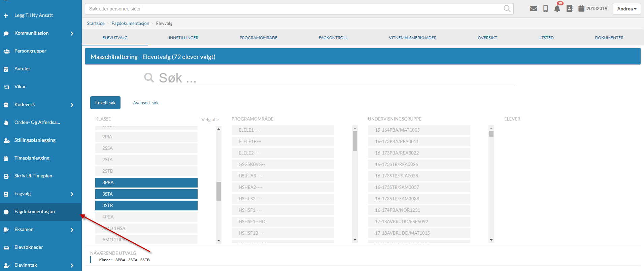Expand the Elevinntak submenu chevron
The height and width of the screenshot is (271, 644).
coord(72,265)
